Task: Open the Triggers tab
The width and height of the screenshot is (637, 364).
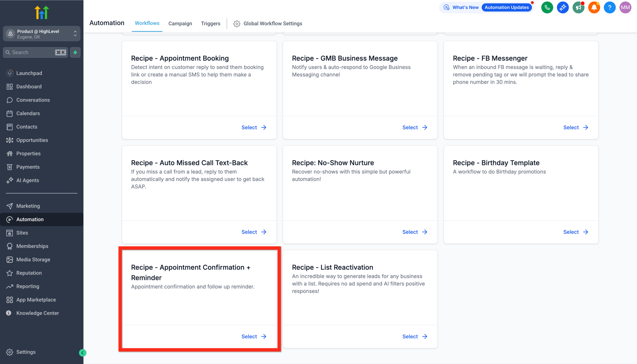Action: tap(211, 24)
